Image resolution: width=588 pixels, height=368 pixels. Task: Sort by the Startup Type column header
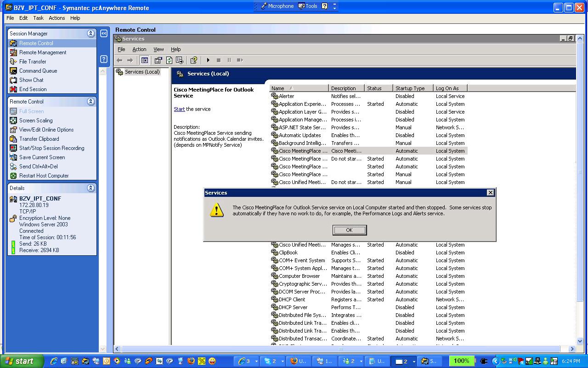pyautogui.click(x=413, y=88)
